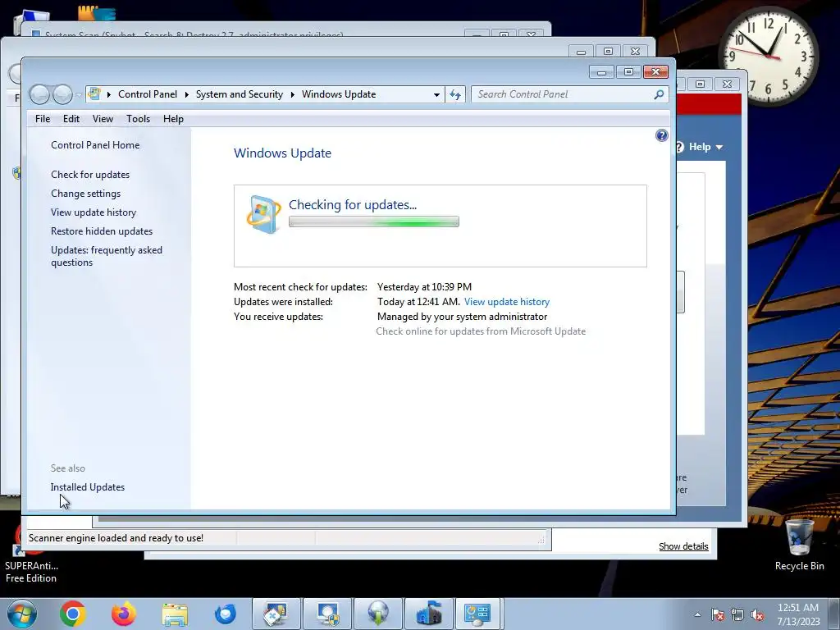Launch Firefox from the taskbar

[x=124, y=614]
